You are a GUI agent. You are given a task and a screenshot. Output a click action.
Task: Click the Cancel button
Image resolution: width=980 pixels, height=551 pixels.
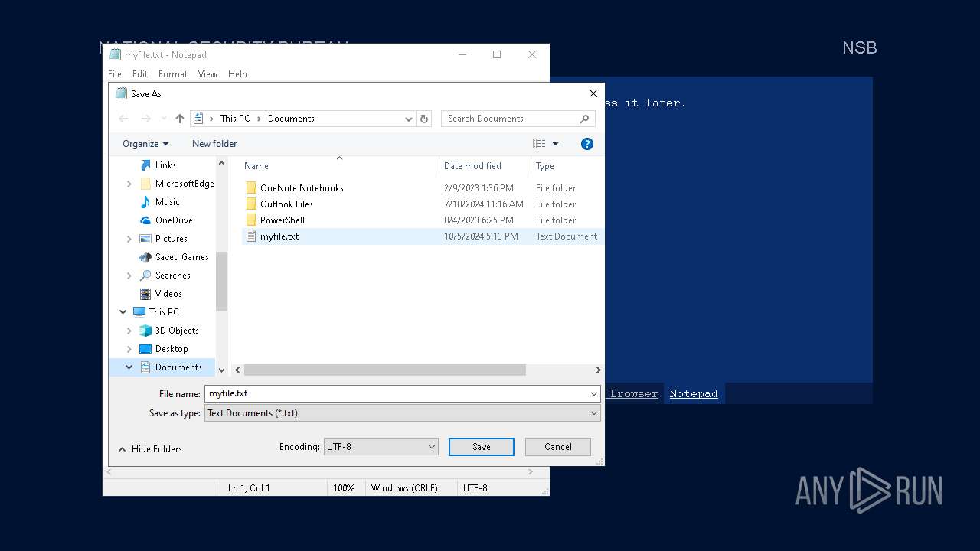[558, 447]
